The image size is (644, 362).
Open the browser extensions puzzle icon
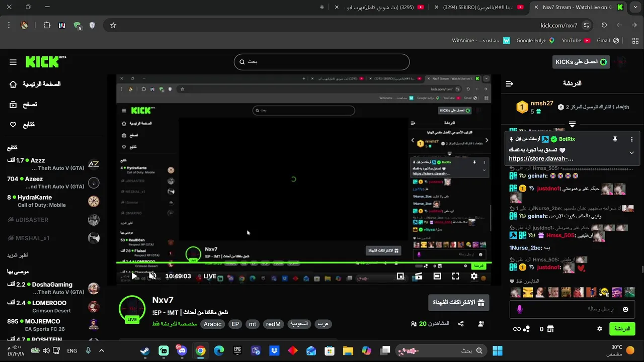(x=47, y=25)
